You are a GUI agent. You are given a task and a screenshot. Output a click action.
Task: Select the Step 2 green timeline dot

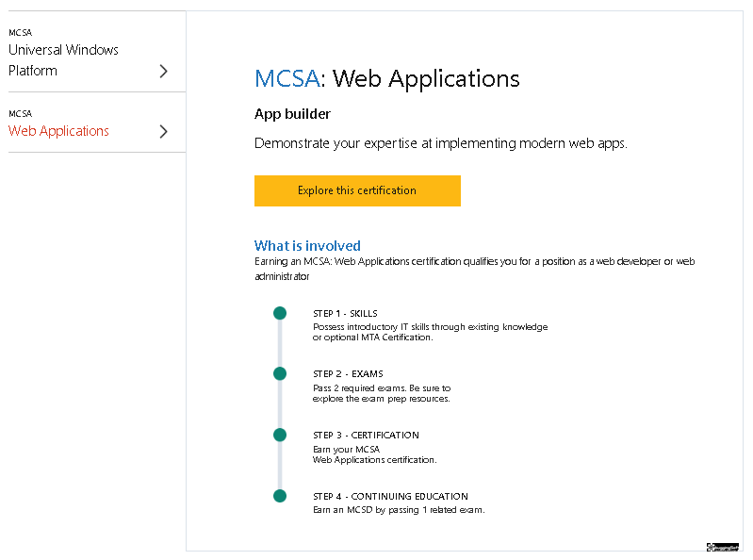(280, 373)
